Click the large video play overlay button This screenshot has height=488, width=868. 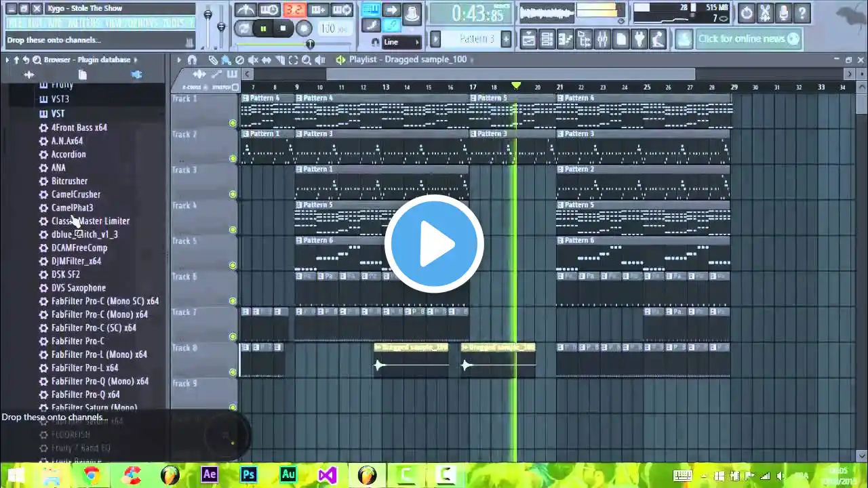pos(434,244)
